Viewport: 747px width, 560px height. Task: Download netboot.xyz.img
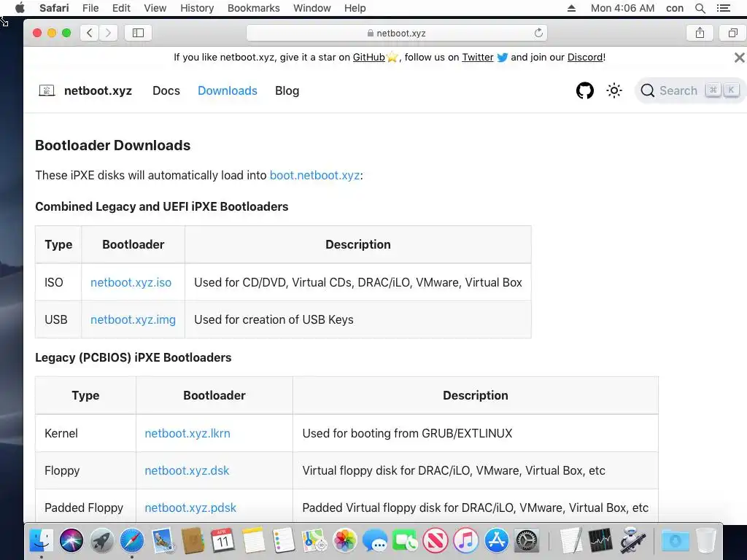click(133, 319)
